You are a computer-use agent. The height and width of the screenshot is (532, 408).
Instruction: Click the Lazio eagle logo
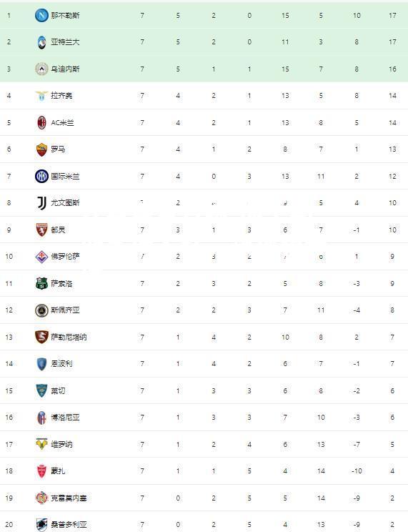[41, 96]
